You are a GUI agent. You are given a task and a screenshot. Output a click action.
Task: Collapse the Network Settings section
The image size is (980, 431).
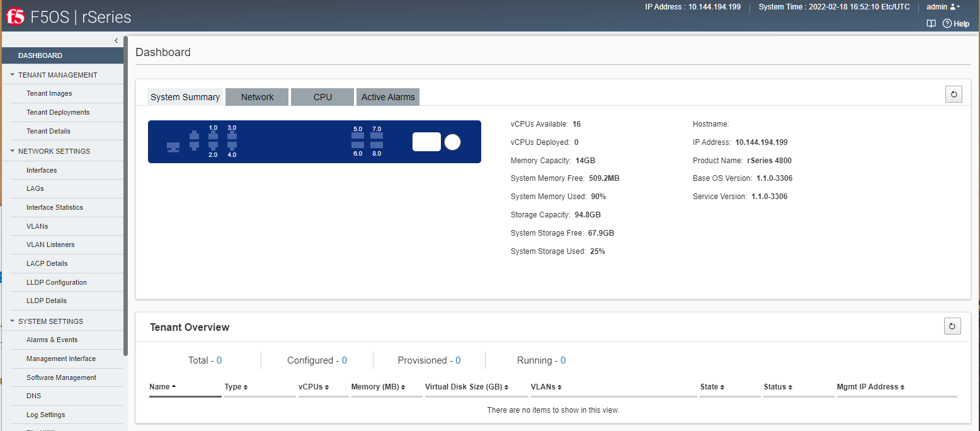(x=13, y=151)
